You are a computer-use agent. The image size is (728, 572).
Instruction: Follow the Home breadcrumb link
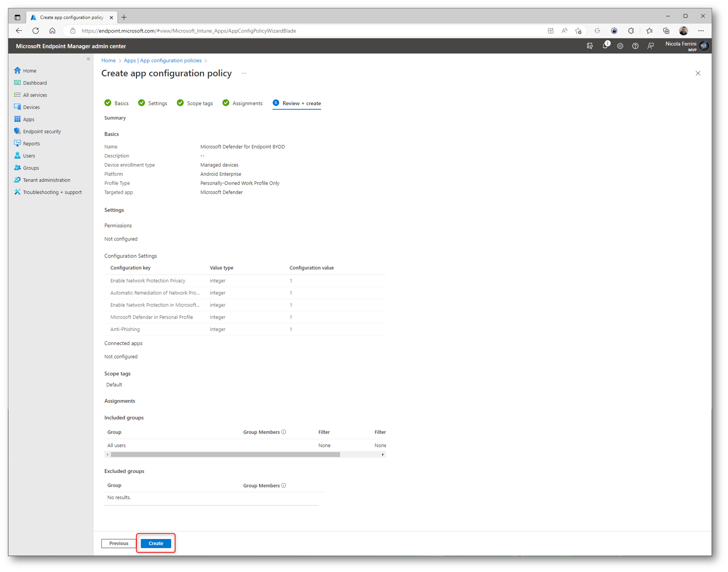coord(108,60)
